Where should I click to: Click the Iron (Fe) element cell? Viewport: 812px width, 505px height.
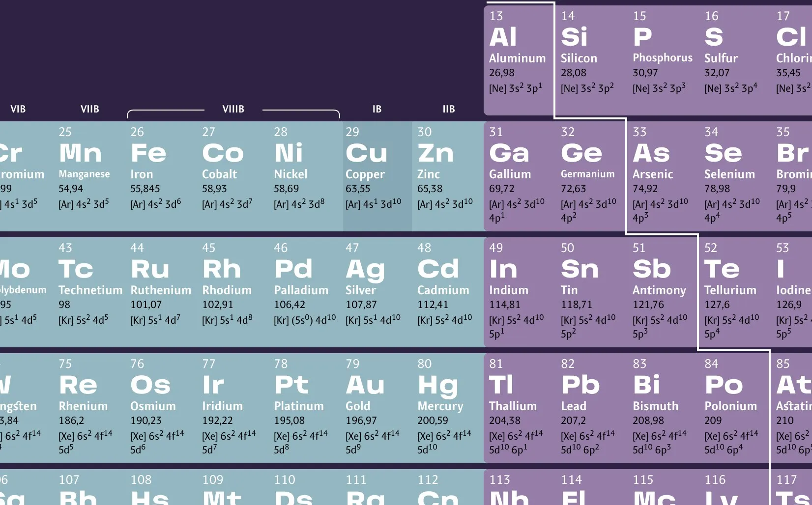162,176
